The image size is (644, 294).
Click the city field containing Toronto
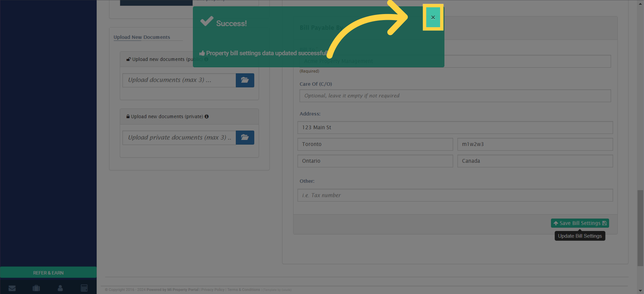coord(375,144)
